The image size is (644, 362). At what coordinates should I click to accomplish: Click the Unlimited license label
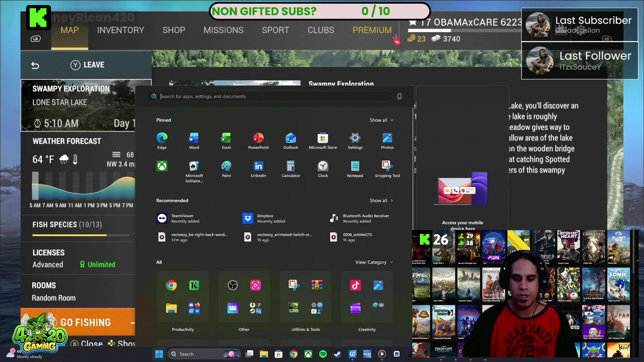pos(97,264)
